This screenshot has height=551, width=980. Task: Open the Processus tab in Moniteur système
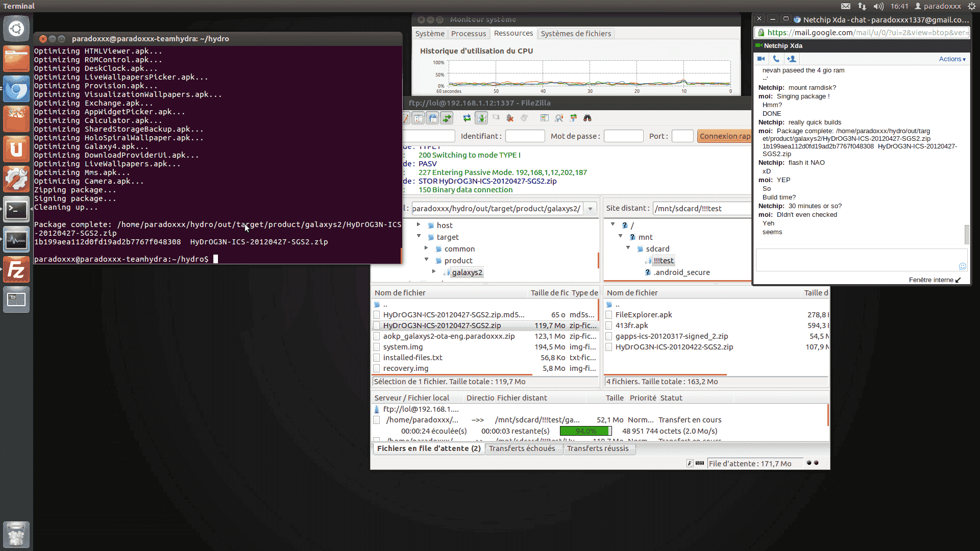pyautogui.click(x=468, y=34)
